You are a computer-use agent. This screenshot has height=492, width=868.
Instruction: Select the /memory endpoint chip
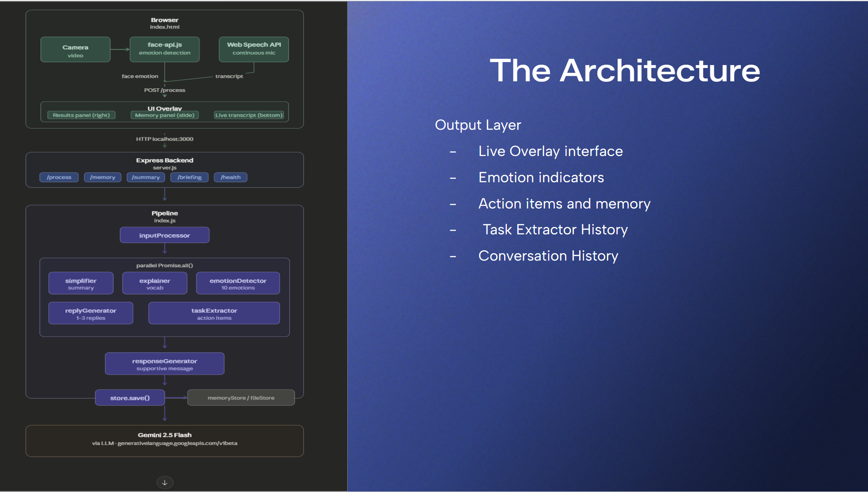coord(103,177)
